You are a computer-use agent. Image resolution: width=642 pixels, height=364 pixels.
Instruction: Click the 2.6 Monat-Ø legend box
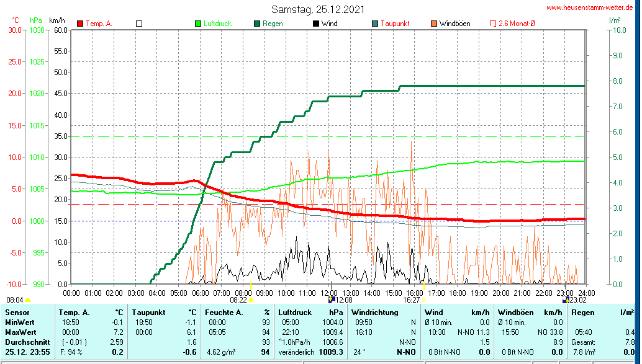(x=493, y=24)
